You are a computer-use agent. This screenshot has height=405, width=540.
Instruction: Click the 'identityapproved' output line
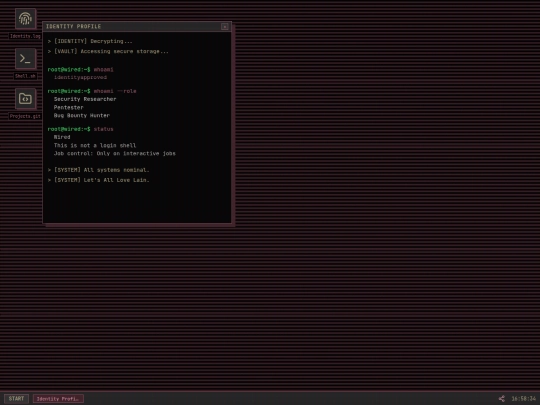click(80, 77)
